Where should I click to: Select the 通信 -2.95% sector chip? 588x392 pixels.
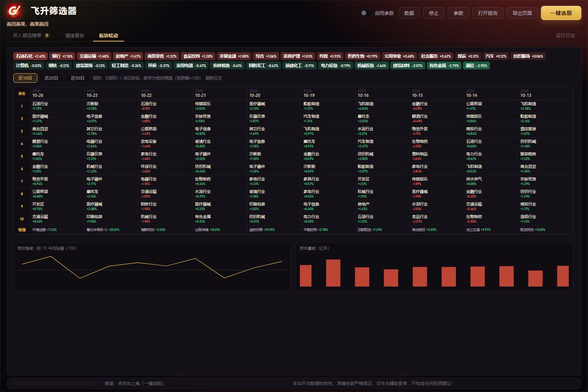click(476, 66)
